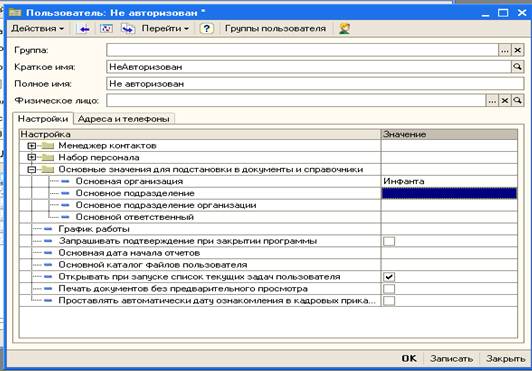This screenshot has height=371, width=532.
Task: Click magnifier icon next to Физическое лицо
Action: coord(517,100)
